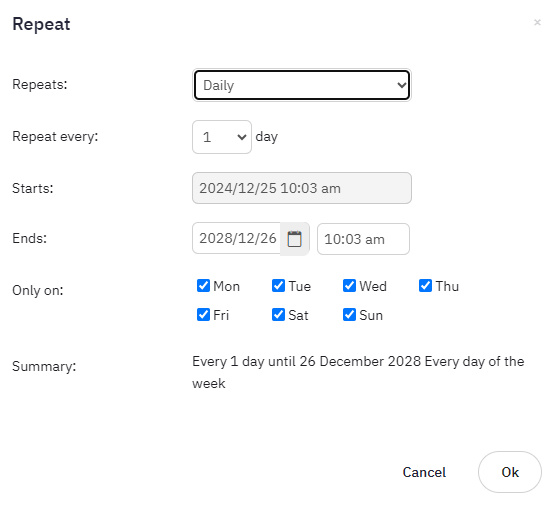Viewport: 552px width, 506px height.
Task: Toggle the Tue checkbox
Action: [278, 286]
